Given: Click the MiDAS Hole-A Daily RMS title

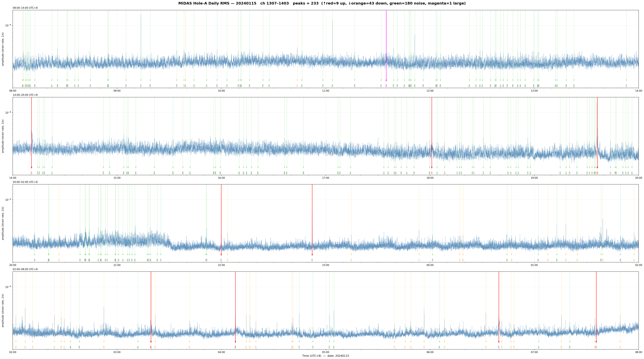Looking at the screenshot, I should [x=322, y=3].
